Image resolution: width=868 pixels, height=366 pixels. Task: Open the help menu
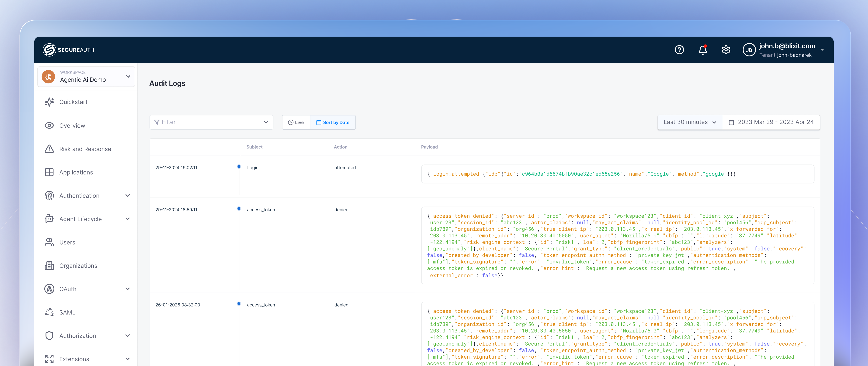[x=679, y=50]
